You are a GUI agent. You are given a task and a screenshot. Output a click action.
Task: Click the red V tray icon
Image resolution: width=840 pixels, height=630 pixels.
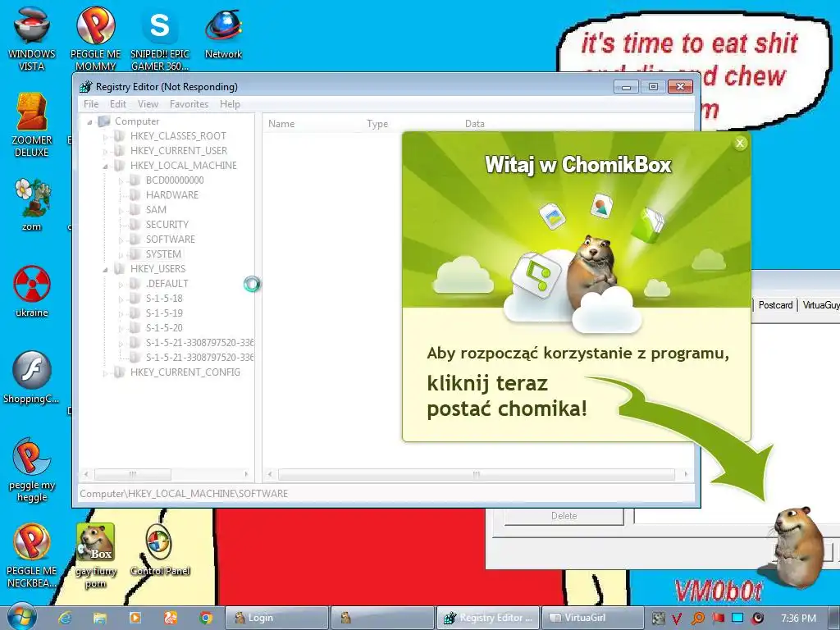click(677, 619)
